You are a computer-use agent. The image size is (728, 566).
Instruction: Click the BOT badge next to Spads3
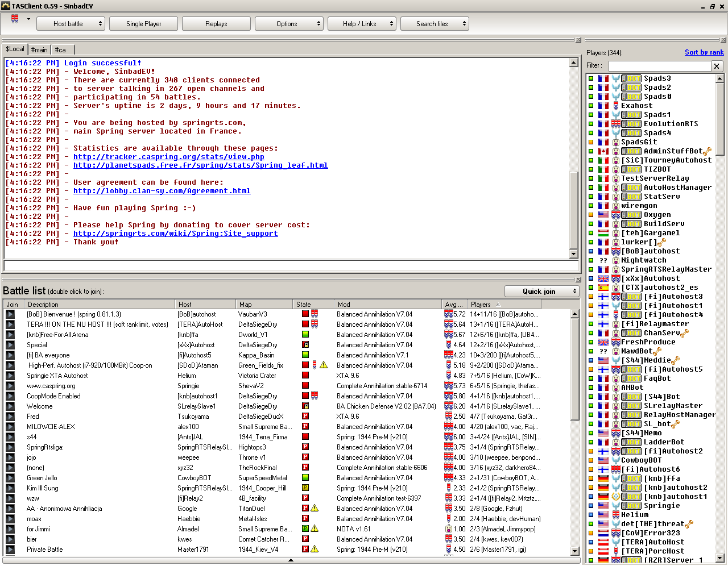(631, 78)
